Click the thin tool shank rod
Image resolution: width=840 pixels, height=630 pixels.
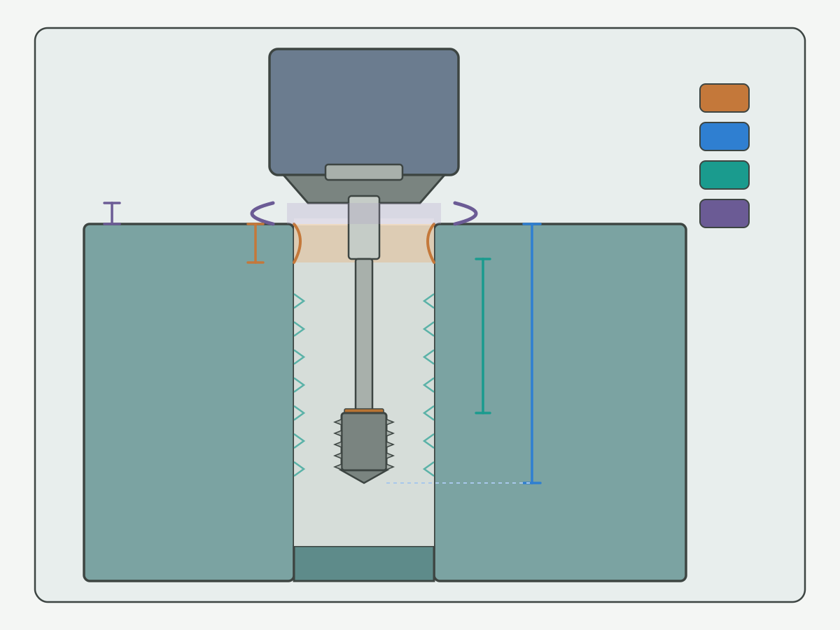364,335
